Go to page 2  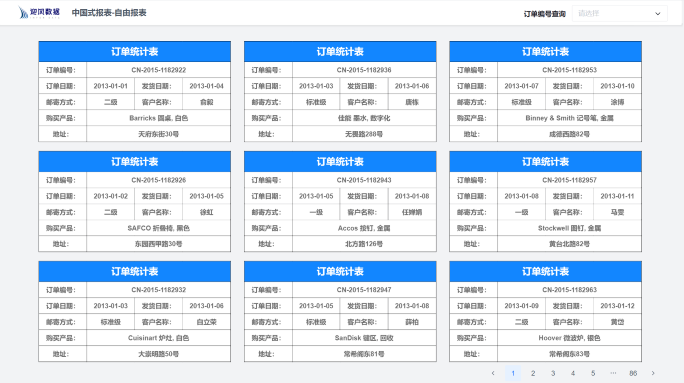[x=533, y=373]
